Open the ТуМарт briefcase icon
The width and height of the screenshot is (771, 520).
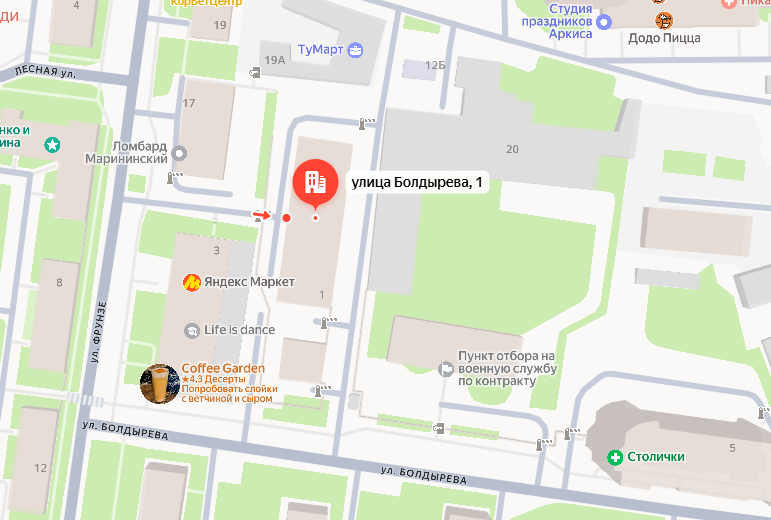click(x=355, y=50)
